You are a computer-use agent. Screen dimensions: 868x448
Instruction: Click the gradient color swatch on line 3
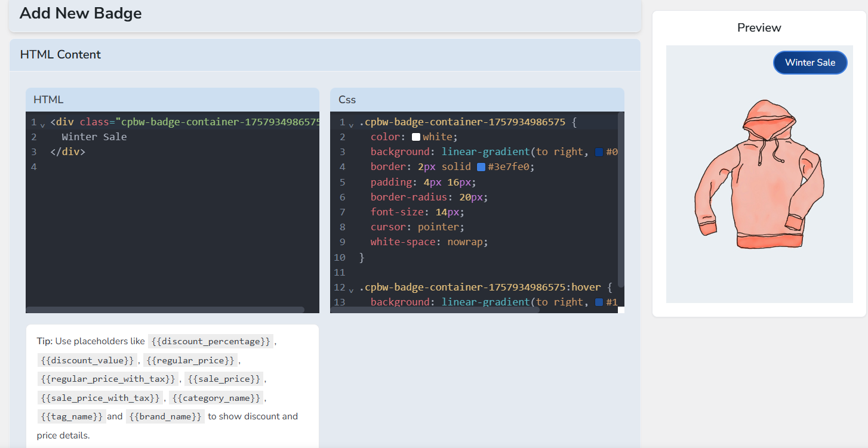pyautogui.click(x=599, y=152)
